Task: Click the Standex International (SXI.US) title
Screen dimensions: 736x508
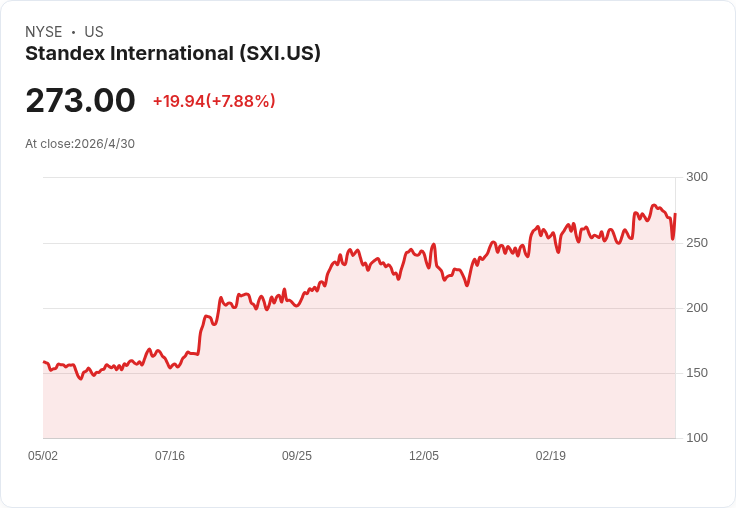Action: 173,54
